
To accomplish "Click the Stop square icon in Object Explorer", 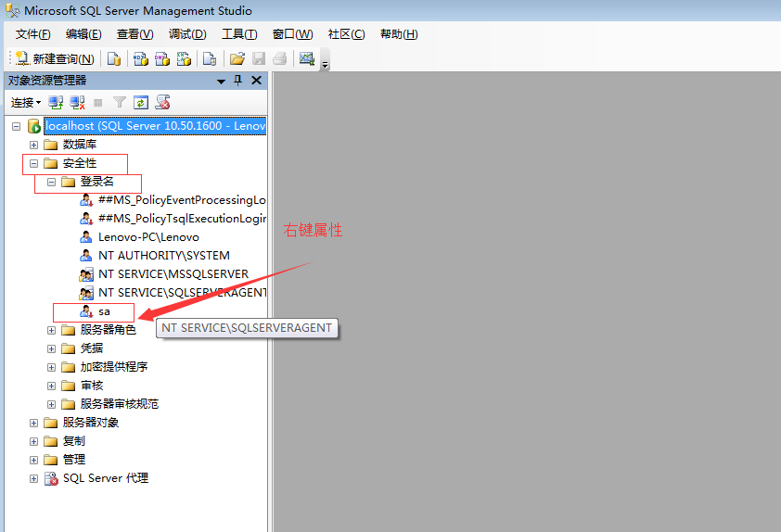I will [x=98, y=103].
